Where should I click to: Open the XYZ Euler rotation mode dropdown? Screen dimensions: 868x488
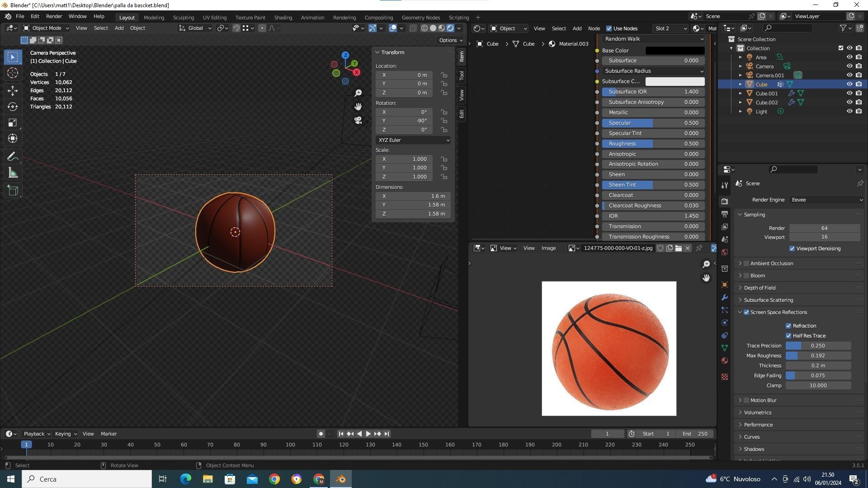[x=413, y=140]
